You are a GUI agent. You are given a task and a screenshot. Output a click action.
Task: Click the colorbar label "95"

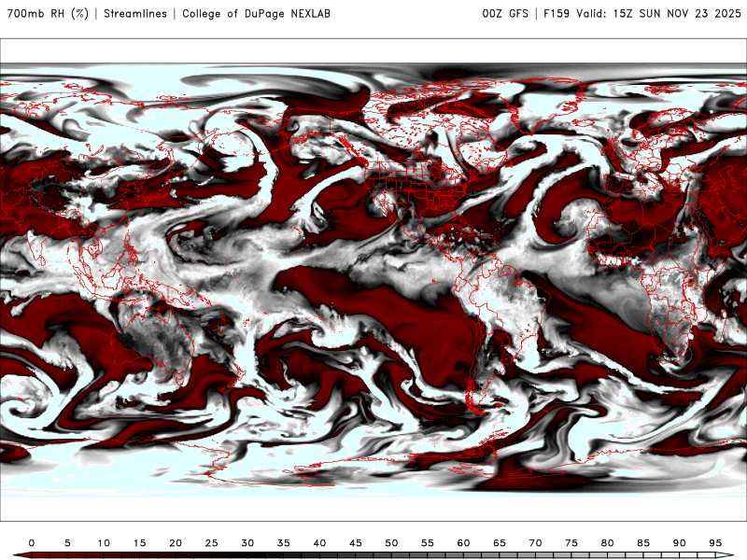click(x=715, y=543)
